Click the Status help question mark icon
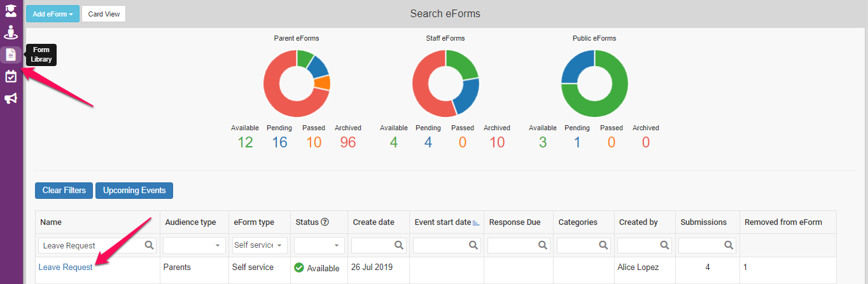This screenshot has height=284, width=868. (x=325, y=222)
